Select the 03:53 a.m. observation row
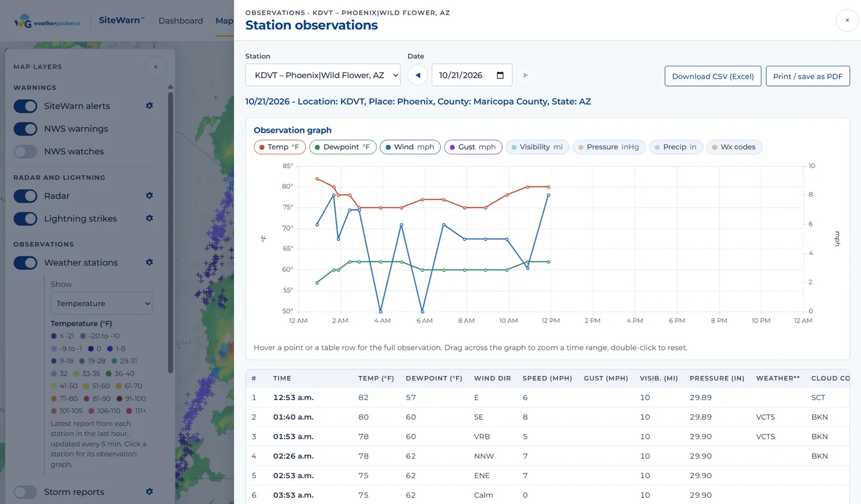The image size is (861, 504). point(547,495)
